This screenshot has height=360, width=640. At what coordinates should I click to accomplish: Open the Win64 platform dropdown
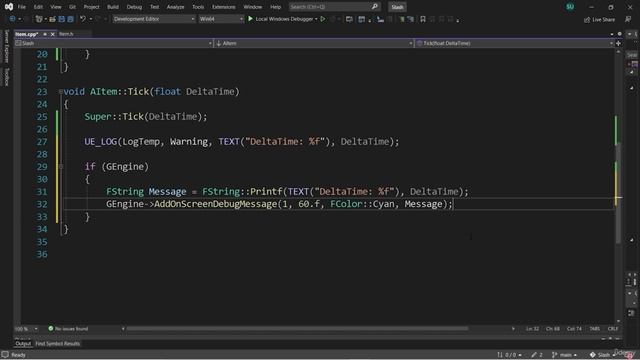(221, 19)
